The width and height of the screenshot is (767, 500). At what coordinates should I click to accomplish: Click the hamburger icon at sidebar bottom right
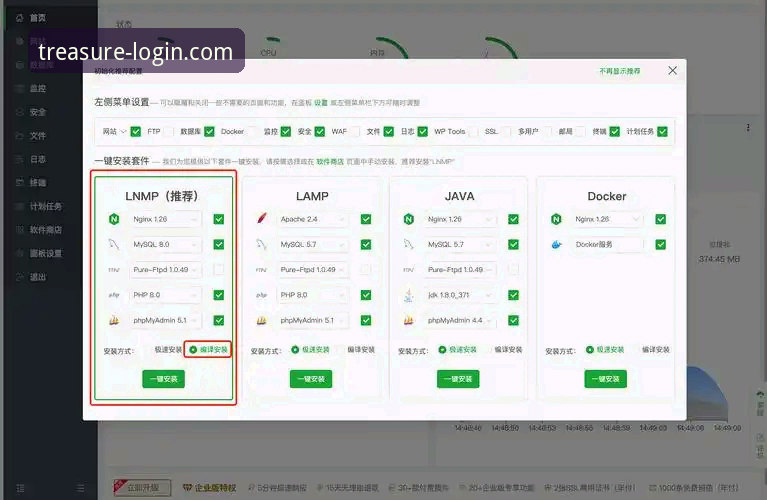pos(81,488)
